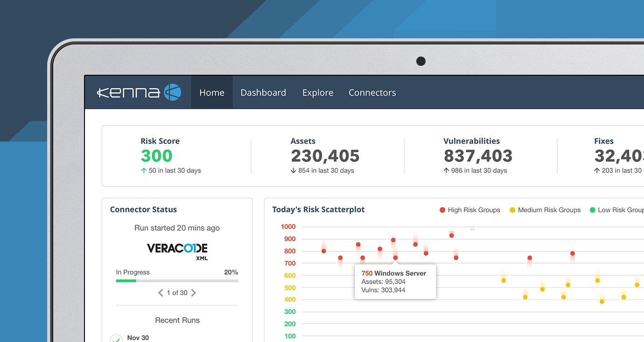This screenshot has height=342, width=644.
Task: Click the Windows Server data point at 750
Action: pyautogui.click(x=395, y=258)
